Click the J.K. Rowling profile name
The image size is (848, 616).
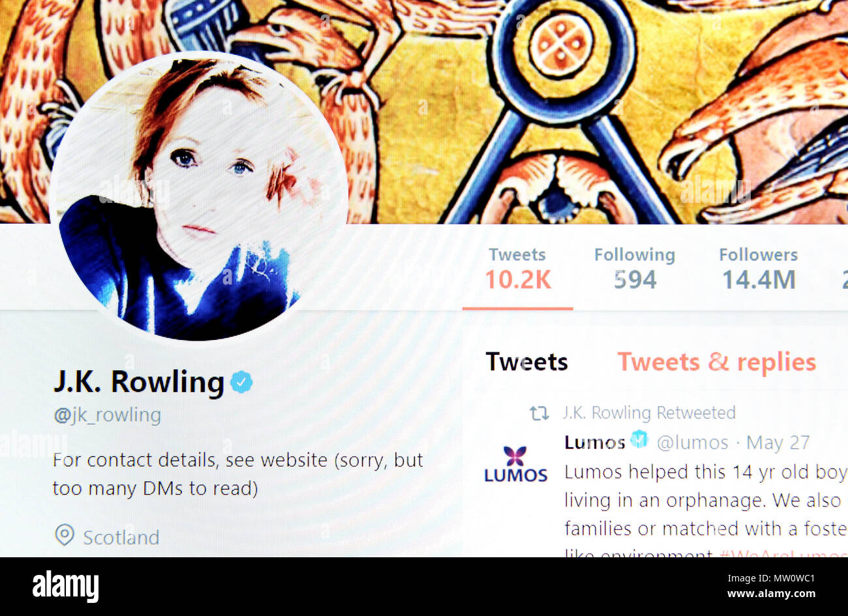pos(139,382)
